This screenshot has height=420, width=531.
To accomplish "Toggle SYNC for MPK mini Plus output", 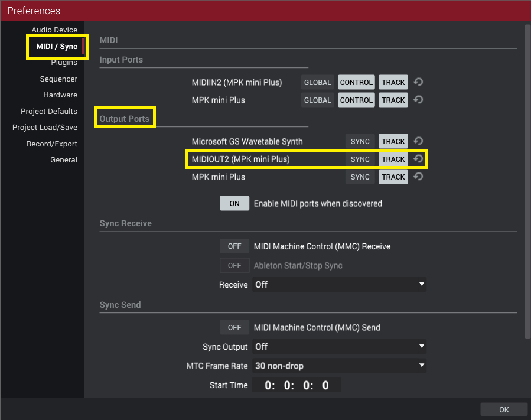I will (360, 177).
